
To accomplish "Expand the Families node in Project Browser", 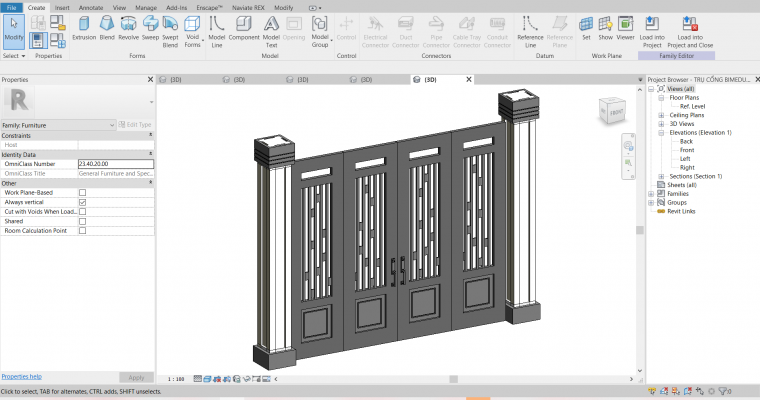I will click(x=653, y=194).
